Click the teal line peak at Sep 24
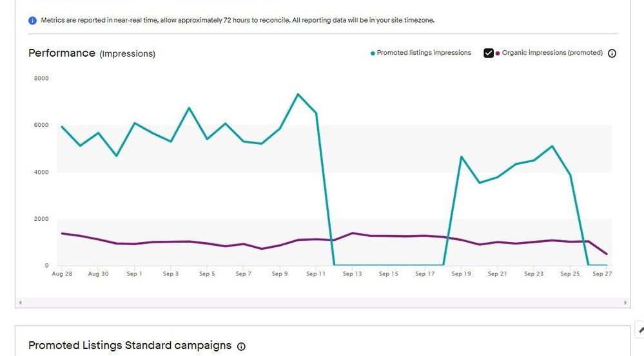 (x=552, y=146)
